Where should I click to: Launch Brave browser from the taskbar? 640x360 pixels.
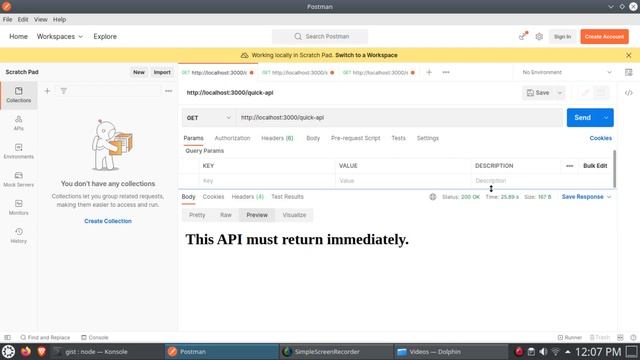tap(42, 351)
